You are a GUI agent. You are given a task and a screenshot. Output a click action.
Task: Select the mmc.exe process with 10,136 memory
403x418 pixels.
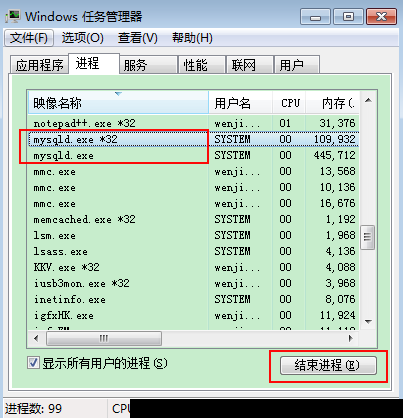click(193, 187)
